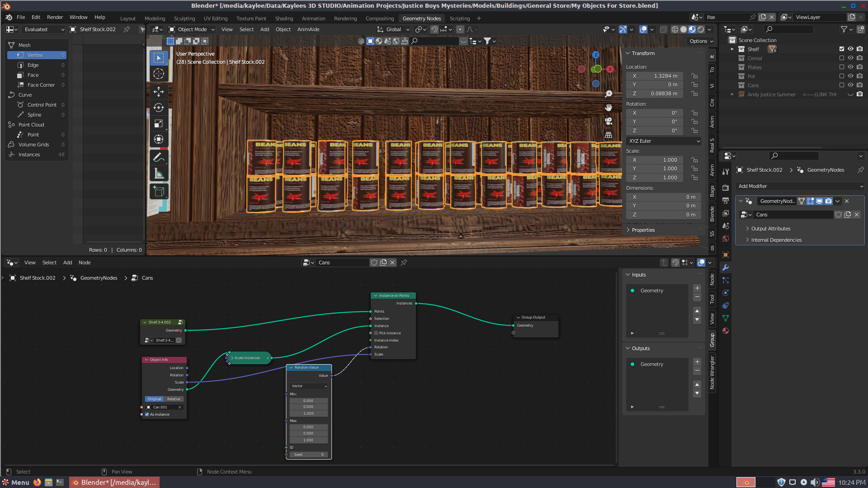Hide the Cereal collection in viewport
The height and width of the screenshot is (488, 868).
pos(850,58)
